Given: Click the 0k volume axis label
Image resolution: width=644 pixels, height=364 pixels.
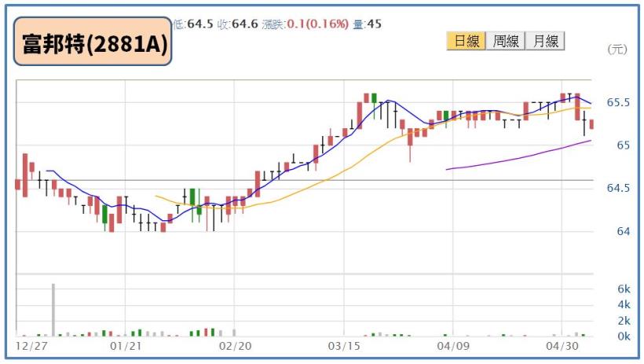Looking at the screenshot, I should click(624, 336).
